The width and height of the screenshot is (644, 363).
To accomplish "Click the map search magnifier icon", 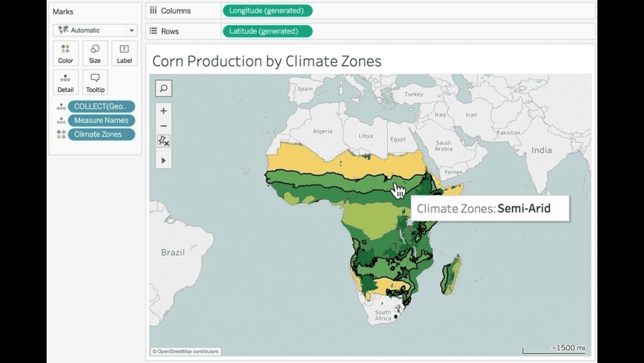I will [x=164, y=88].
